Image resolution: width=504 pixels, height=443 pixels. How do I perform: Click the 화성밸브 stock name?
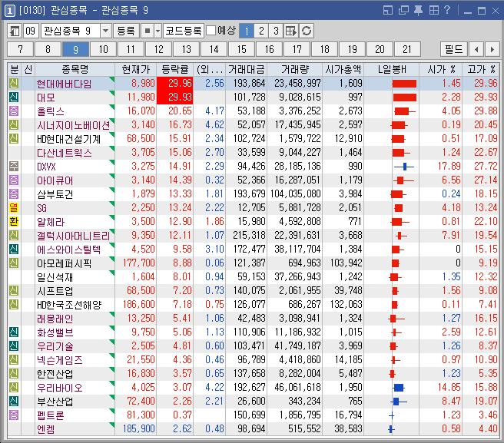click(x=55, y=332)
